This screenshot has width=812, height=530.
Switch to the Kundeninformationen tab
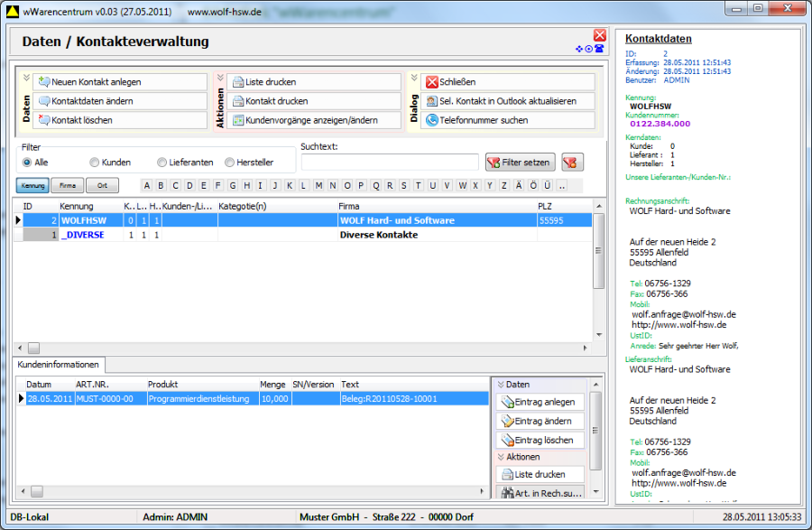coord(60,365)
